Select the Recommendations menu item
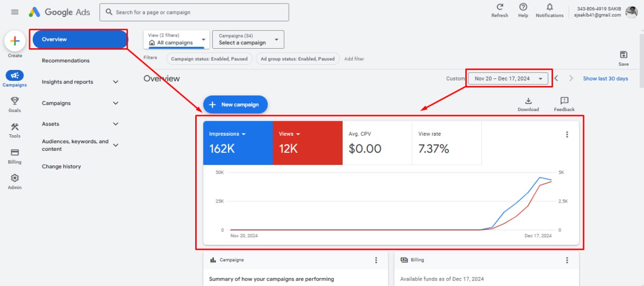This screenshot has height=286, width=644. pyautogui.click(x=66, y=61)
